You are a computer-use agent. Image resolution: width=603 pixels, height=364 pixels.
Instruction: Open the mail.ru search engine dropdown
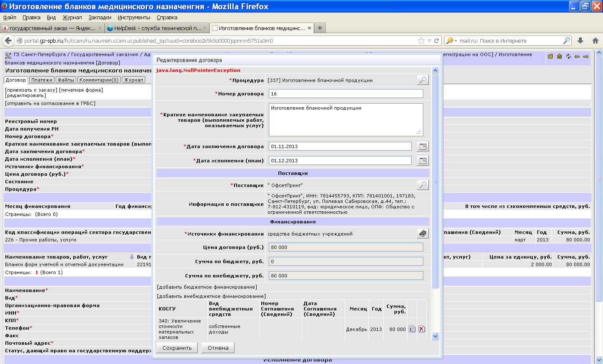pos(451,41)
